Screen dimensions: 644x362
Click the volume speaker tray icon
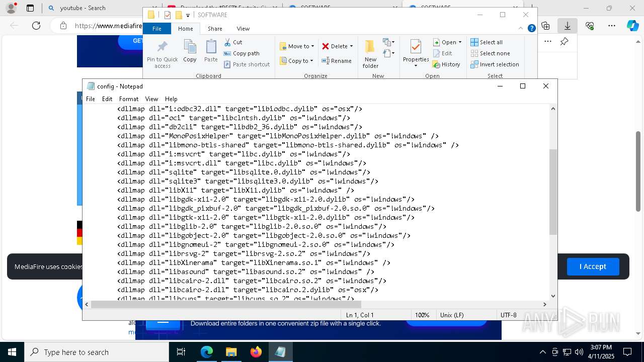pos(579,352)
